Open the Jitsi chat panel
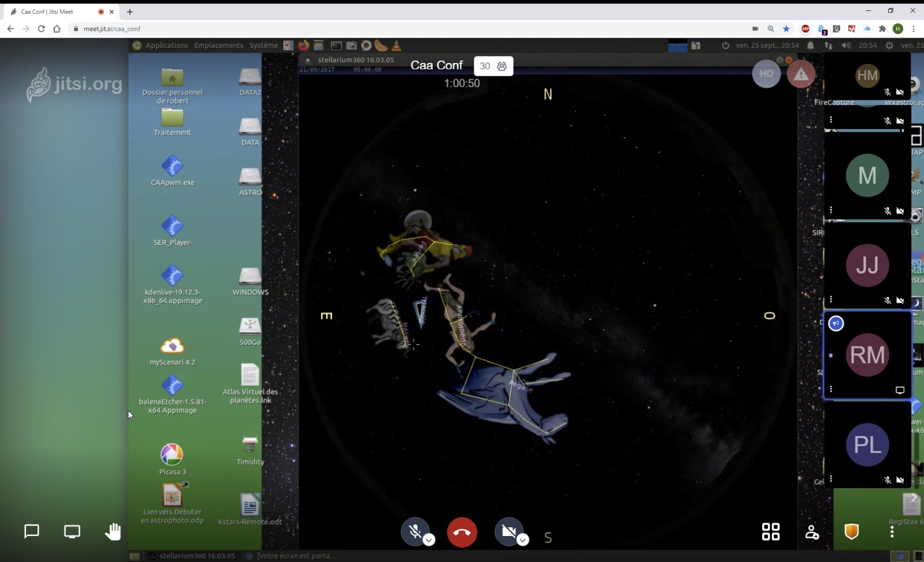The width and height of the screenshot is (924, 562). click(32, 531)
